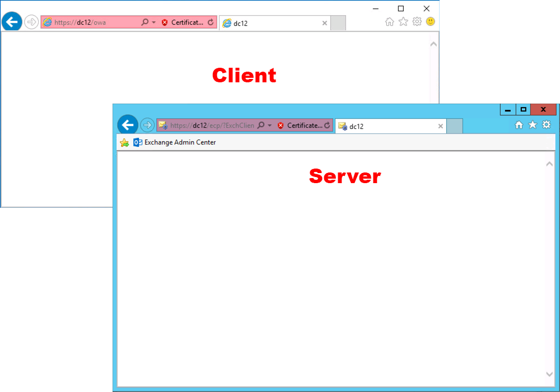Close the Client browser window
This screenshot has width=560, height=392.
point(426,8)
